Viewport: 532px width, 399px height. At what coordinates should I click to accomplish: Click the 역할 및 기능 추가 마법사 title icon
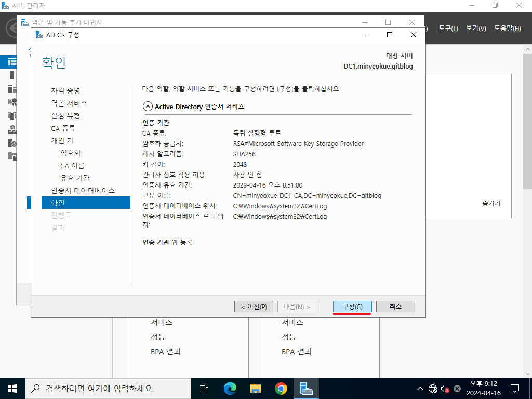coord(25,22)
